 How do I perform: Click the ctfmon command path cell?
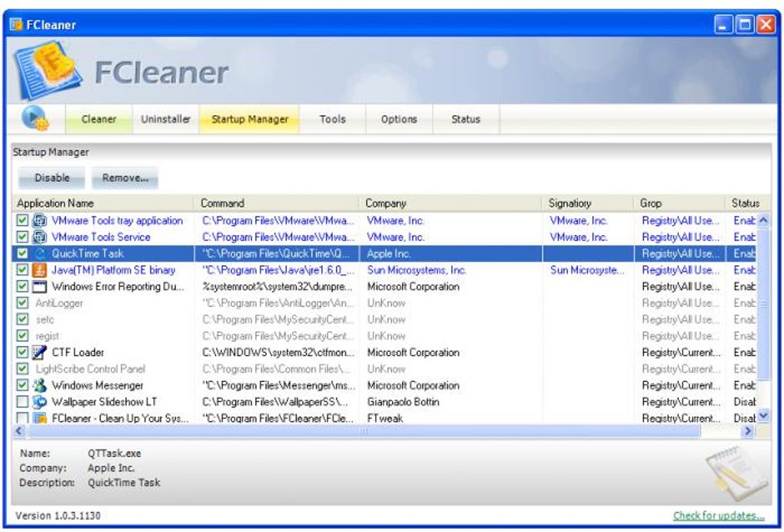coord(278,353)
